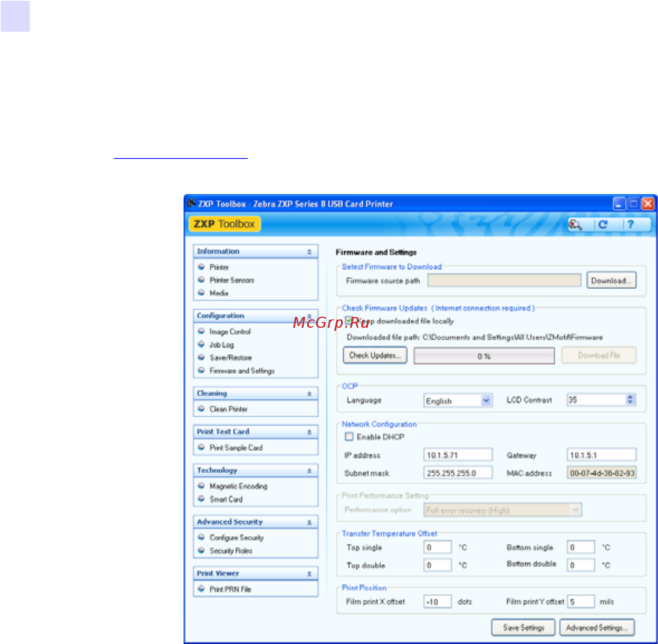Collapse the Technology panel
658x644 pixels.
point(309,471)
